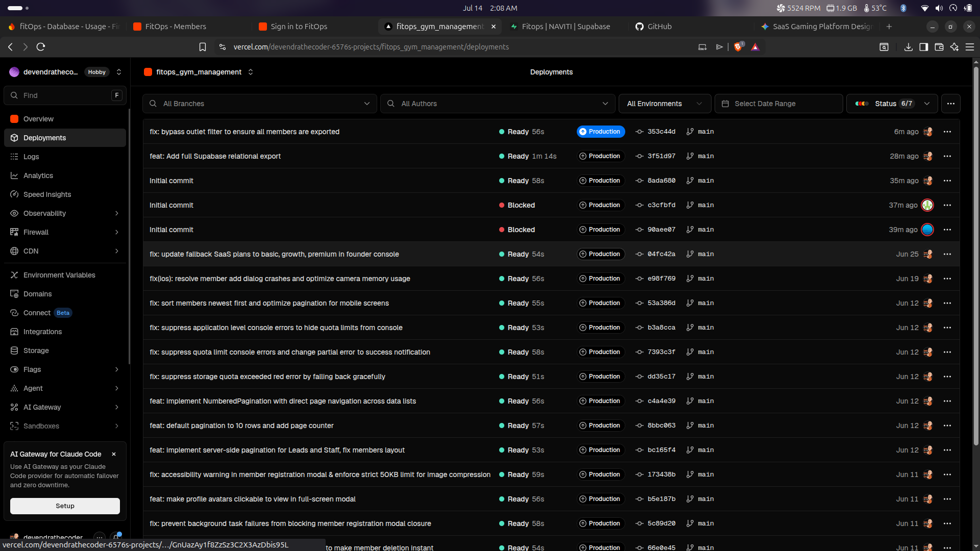Open the volume control in system tray
The width and height of the screenshot is (980, 551).
(939, 8)
